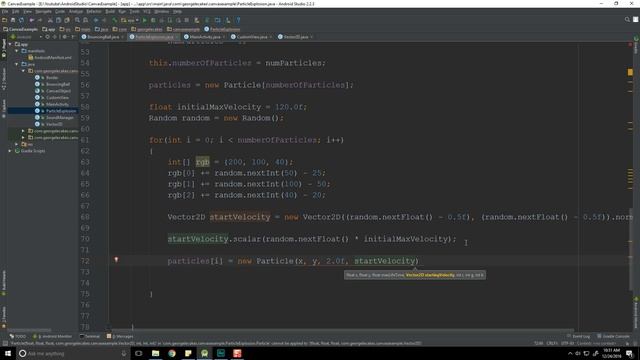Click the Redo toolbar icon
Viewport: 640px width, 360px height.
[40, 20]
